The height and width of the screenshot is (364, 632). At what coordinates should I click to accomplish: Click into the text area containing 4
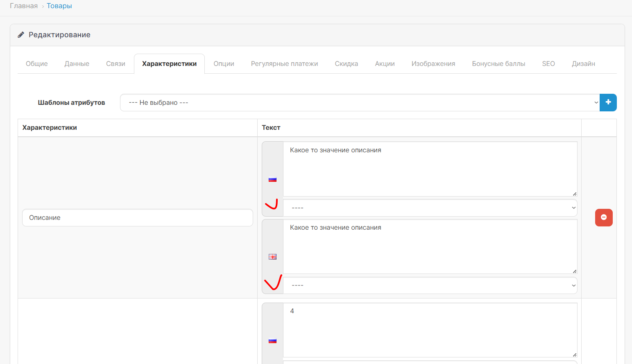coord(430,330)
